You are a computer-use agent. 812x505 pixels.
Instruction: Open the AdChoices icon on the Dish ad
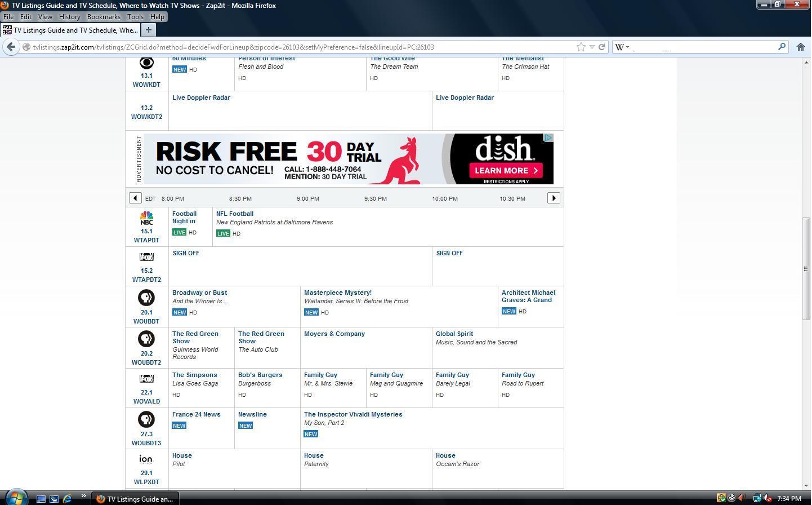(x=548, y=138)
